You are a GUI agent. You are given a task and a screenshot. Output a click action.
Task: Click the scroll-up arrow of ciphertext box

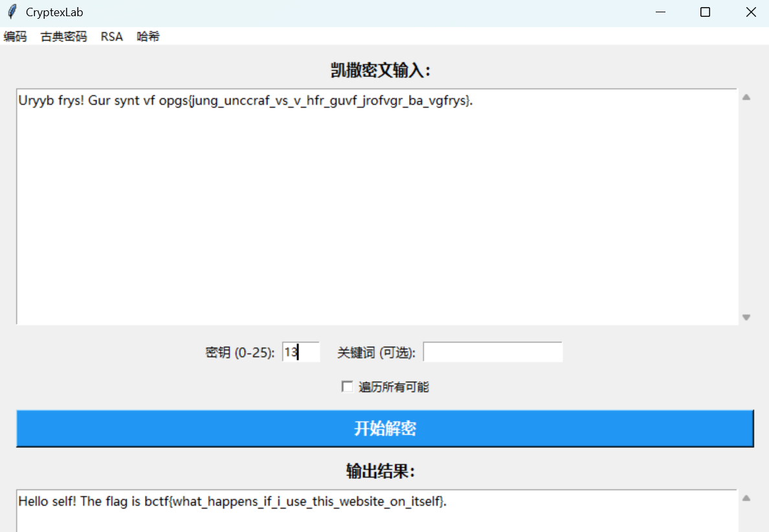pyautogui.click(x=746, y=98)
